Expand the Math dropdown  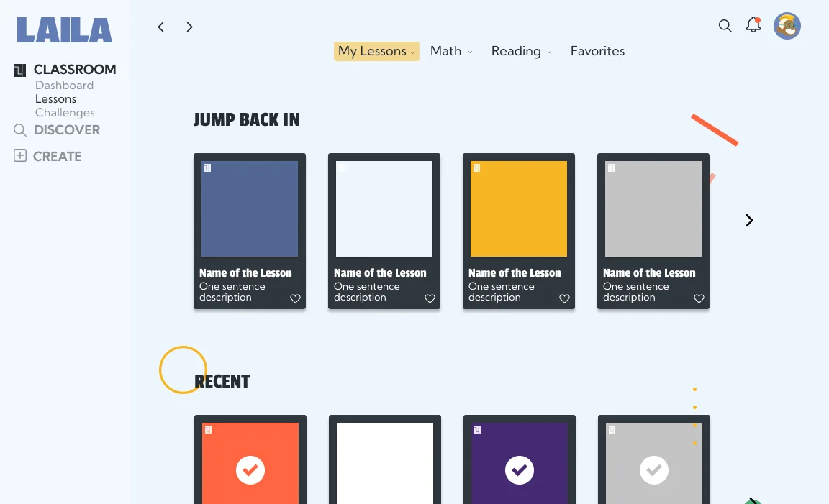tap(451, 51)
